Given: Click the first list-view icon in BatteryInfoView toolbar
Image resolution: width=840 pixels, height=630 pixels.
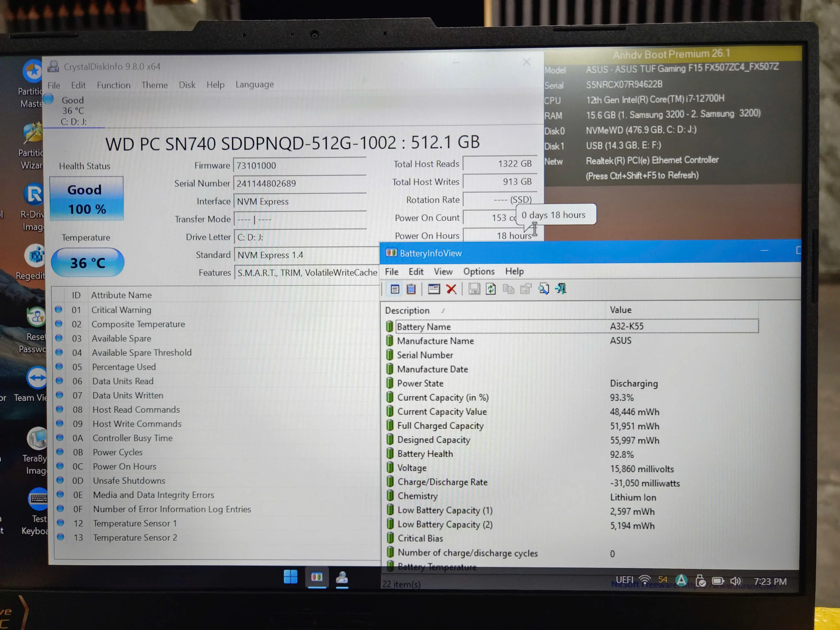Looking at the screenshot, I should click(x=394, y=289).
